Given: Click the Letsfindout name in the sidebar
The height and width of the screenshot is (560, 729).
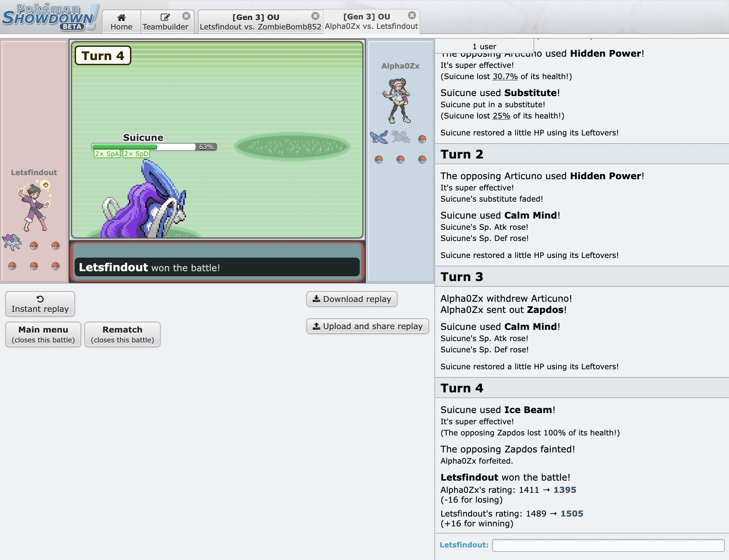Looking at the screenshot, I should pyautogui.click(x=34, y=172).
